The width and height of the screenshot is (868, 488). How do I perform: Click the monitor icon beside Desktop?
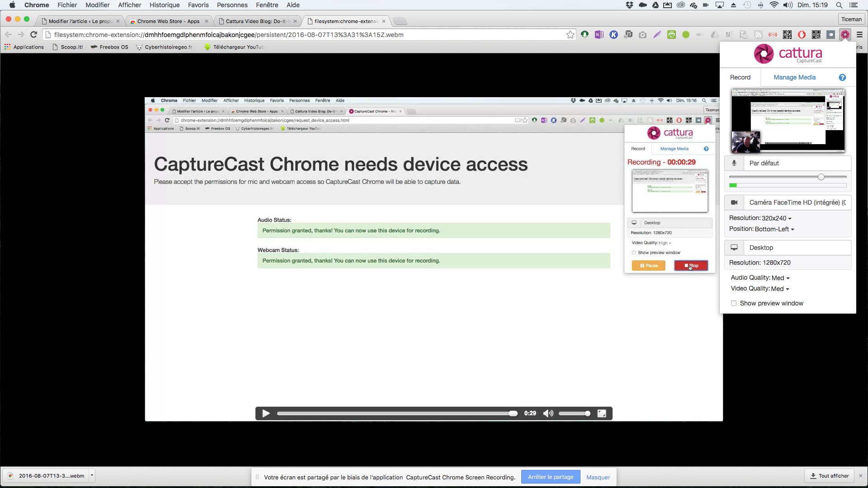click(734, 248)
